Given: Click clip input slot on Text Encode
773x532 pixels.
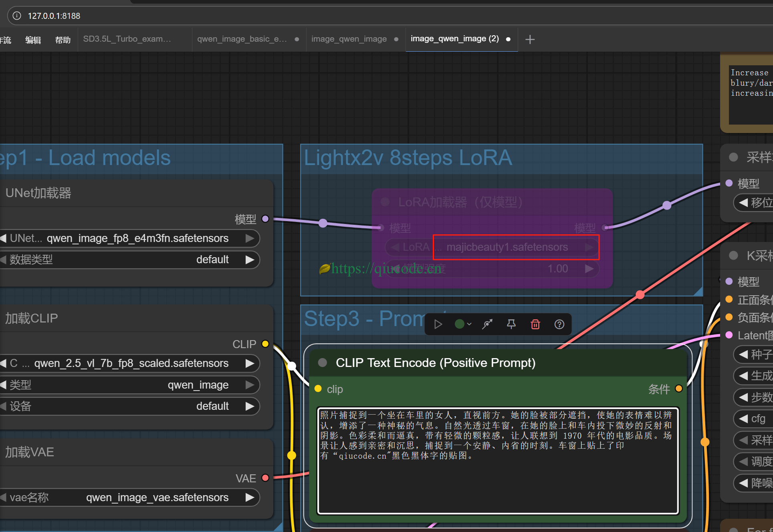Looking at the screenshot, I should click(x=318, y=389).
